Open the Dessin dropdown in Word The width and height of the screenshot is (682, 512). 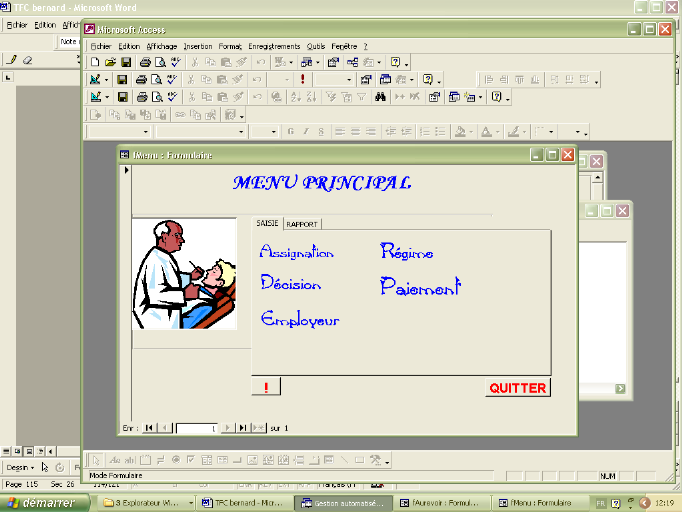20,468
